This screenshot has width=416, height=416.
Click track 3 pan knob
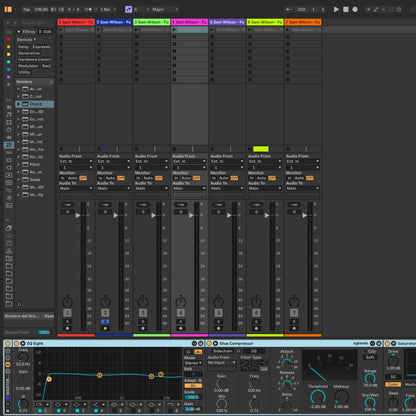click(x=143, y=302)
